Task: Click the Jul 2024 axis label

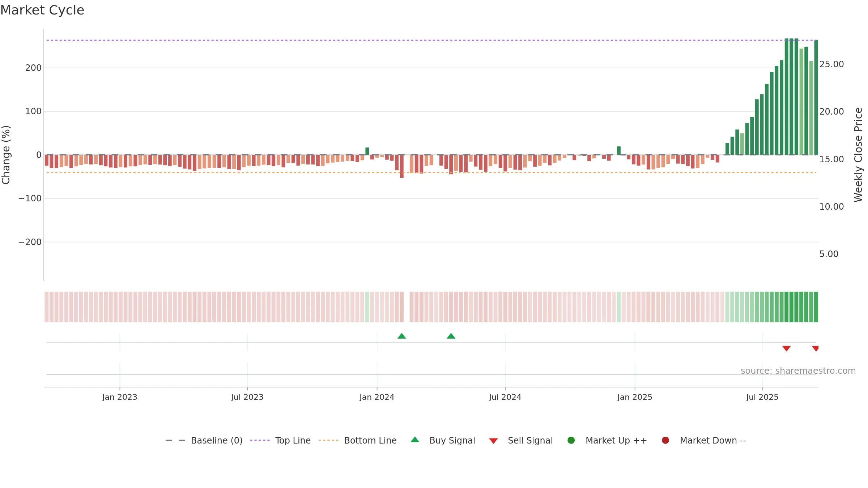Action: click(x=505, y=397)
